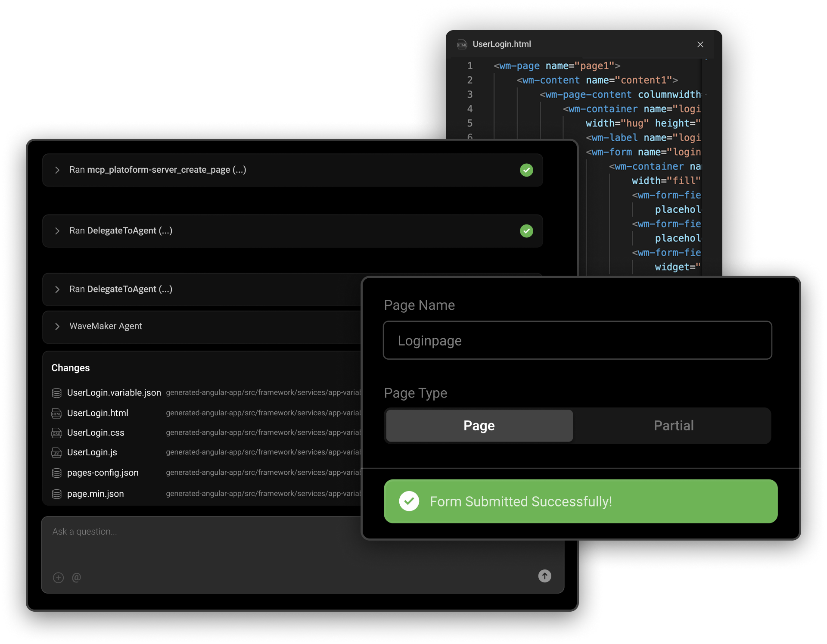Click database icon next to page.min.json
The image size is (827, 644).
click(57, 494)
